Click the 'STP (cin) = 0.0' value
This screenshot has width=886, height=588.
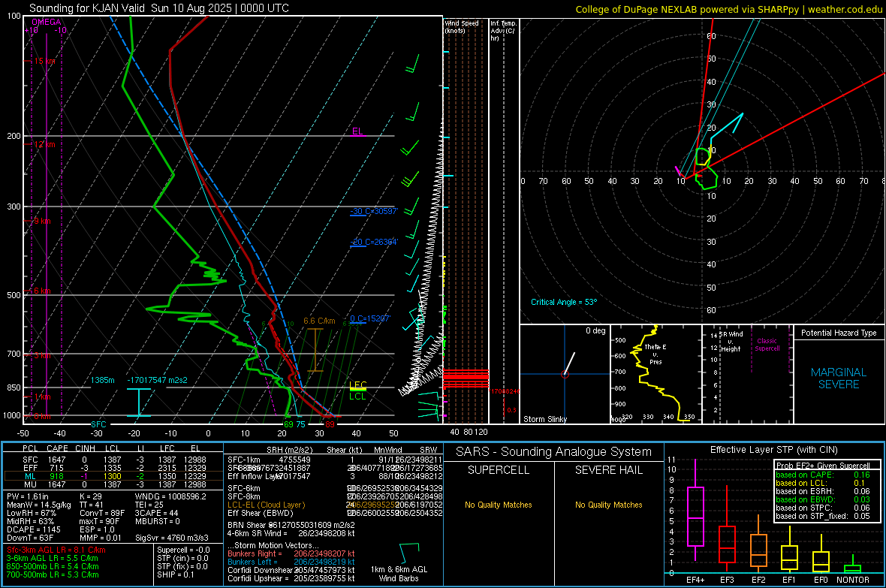pos(182,558)
